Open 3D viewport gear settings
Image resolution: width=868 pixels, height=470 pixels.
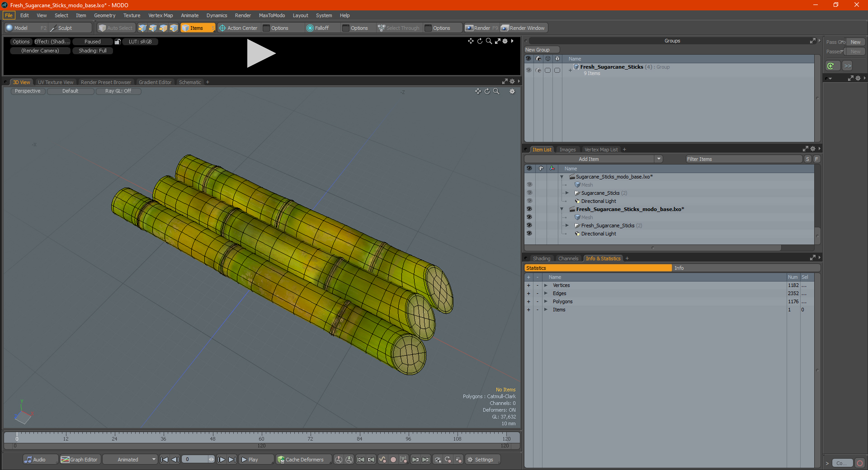(512, 91)
